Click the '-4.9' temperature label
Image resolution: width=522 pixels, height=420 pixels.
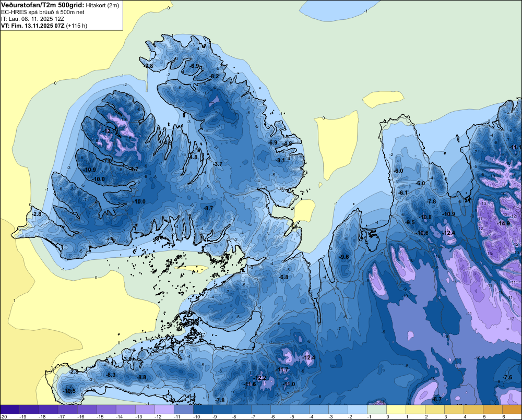(x=167, y=142)
